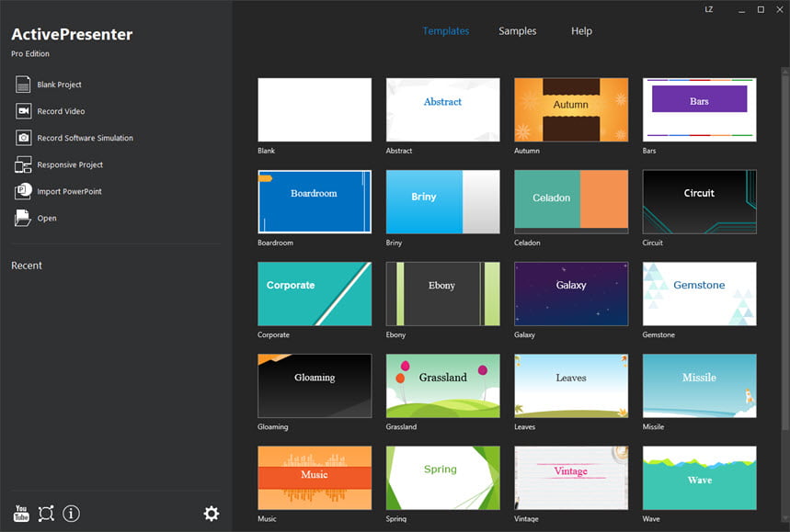
Task: Choose the Spring template thumbnail
Action: pos(443,478)
